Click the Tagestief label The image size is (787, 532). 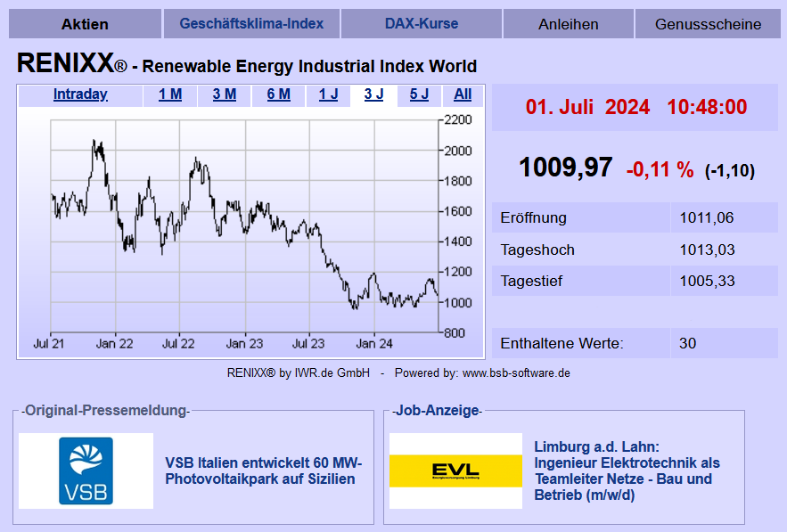(x=531, y=281)
